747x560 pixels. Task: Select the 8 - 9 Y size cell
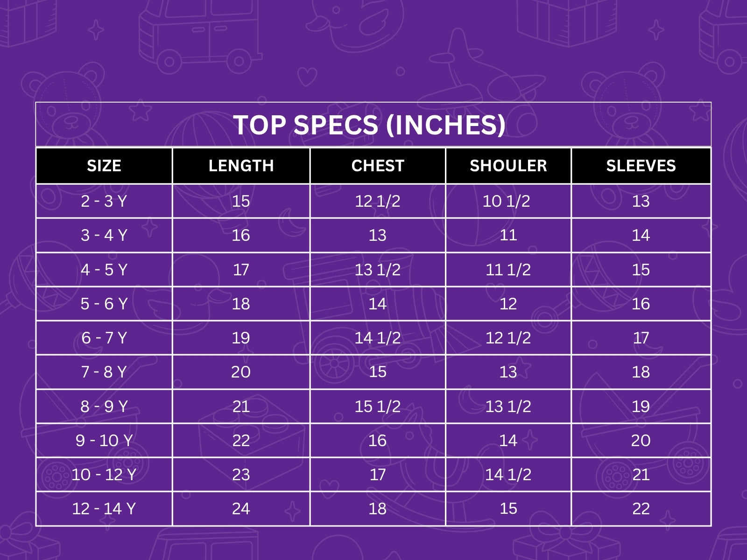click(x=104, y=406)
